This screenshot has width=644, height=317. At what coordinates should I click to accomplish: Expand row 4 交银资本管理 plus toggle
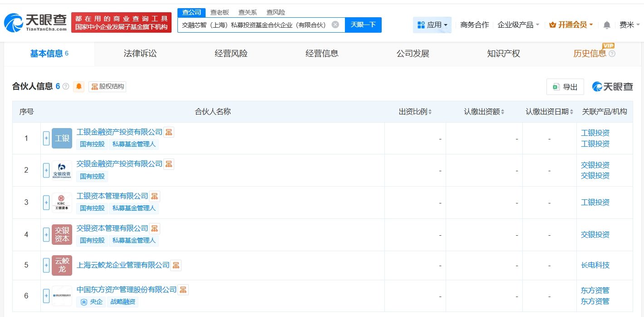click(46, 235)
